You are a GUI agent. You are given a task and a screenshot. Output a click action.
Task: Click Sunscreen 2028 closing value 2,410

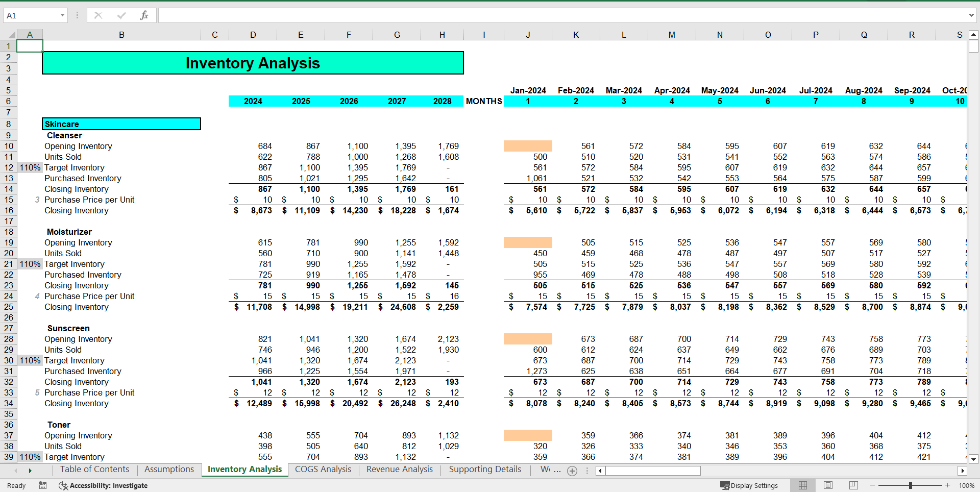coord(443,403)
